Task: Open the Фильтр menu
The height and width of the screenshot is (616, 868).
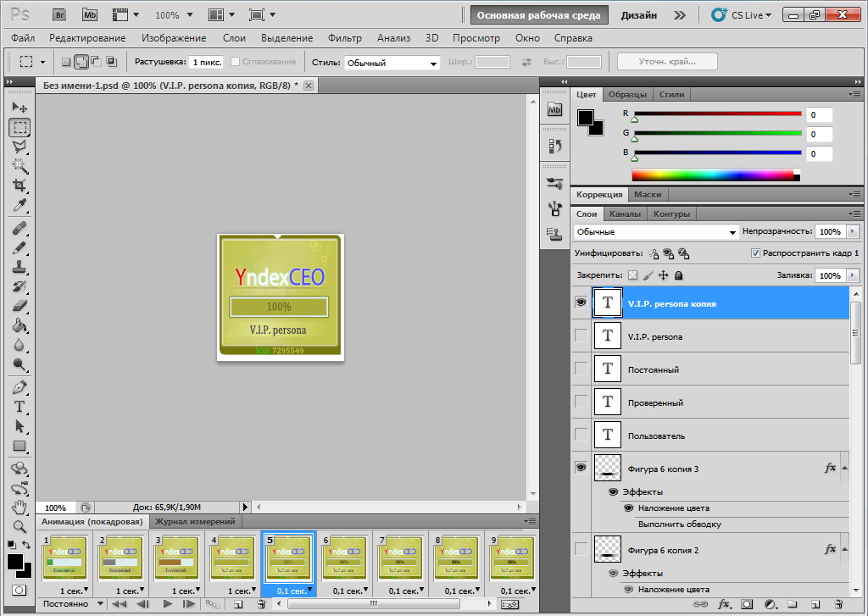Action: click(343, 38)
